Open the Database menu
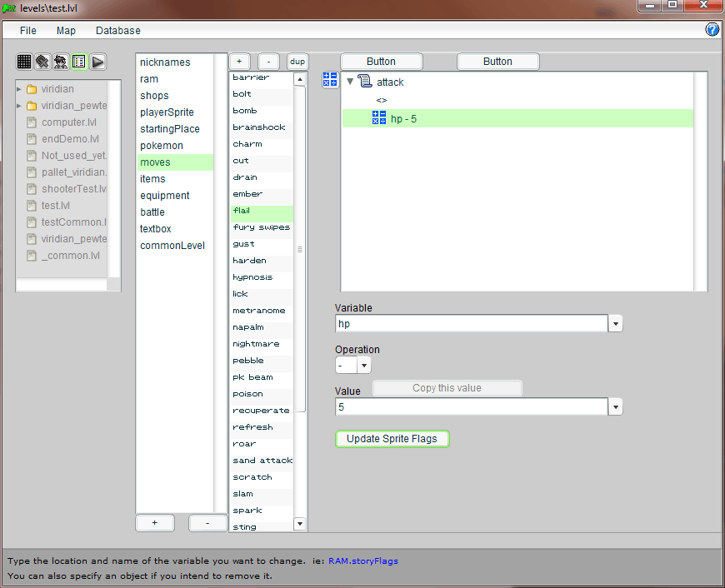 click(117, 31)
